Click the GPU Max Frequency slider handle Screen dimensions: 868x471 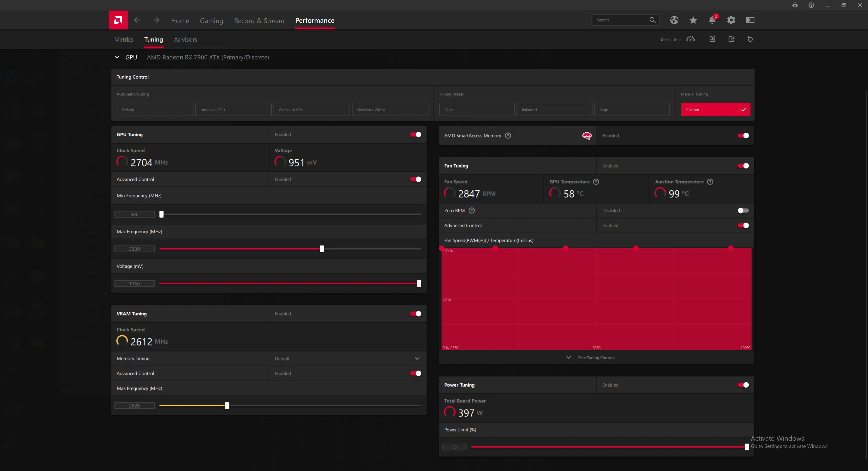coord(322,249)
